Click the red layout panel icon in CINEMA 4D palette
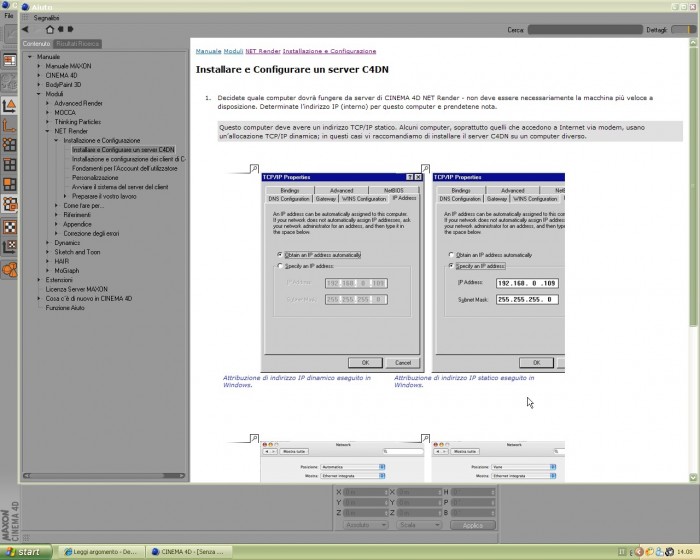 point(9,60)
